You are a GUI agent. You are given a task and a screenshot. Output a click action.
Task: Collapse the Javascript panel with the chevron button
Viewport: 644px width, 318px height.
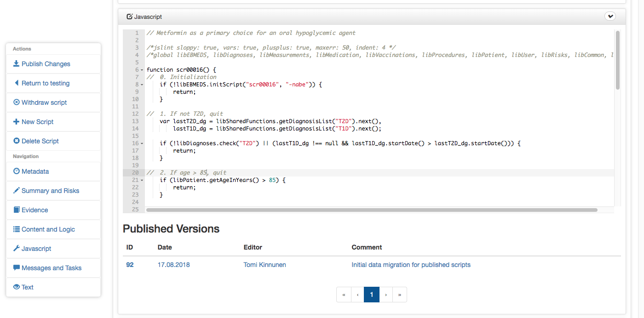[610, 16]
